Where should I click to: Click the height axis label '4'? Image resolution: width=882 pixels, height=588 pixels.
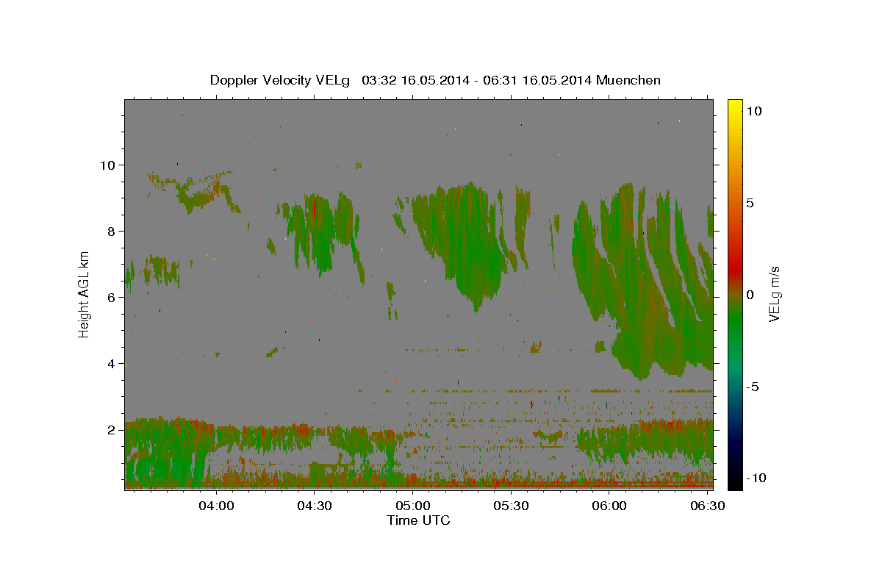110,363
